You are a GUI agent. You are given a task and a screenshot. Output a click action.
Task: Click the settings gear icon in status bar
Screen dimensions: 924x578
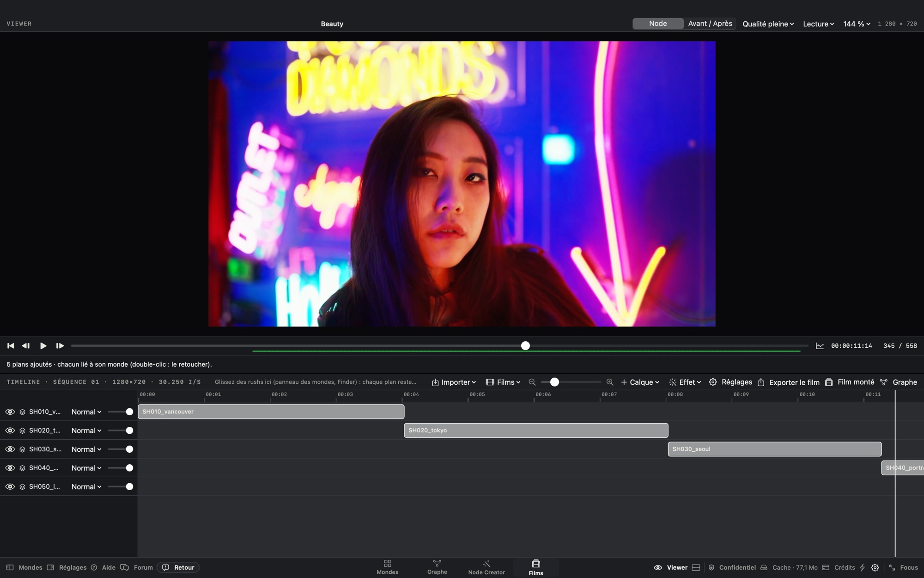pos(875,568)
